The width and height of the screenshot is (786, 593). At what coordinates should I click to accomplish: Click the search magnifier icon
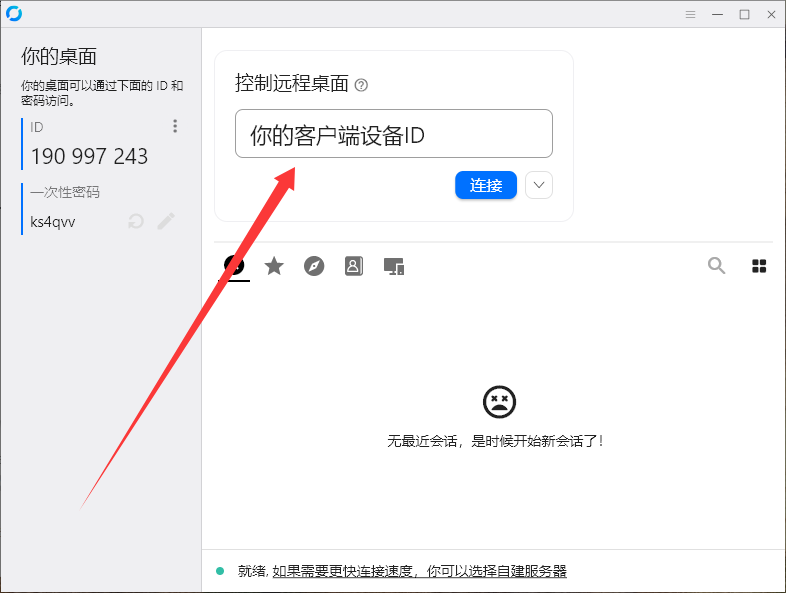(716, 265)
